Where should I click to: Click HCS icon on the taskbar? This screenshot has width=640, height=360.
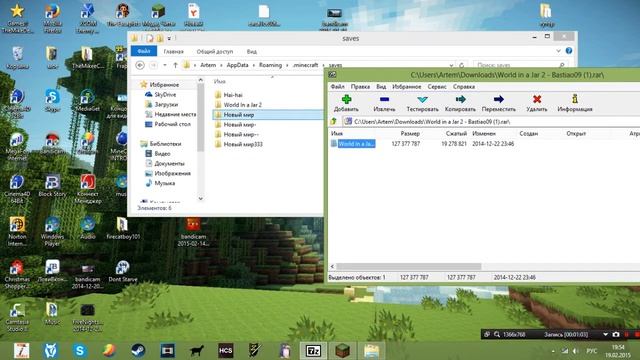pos(225,351)
